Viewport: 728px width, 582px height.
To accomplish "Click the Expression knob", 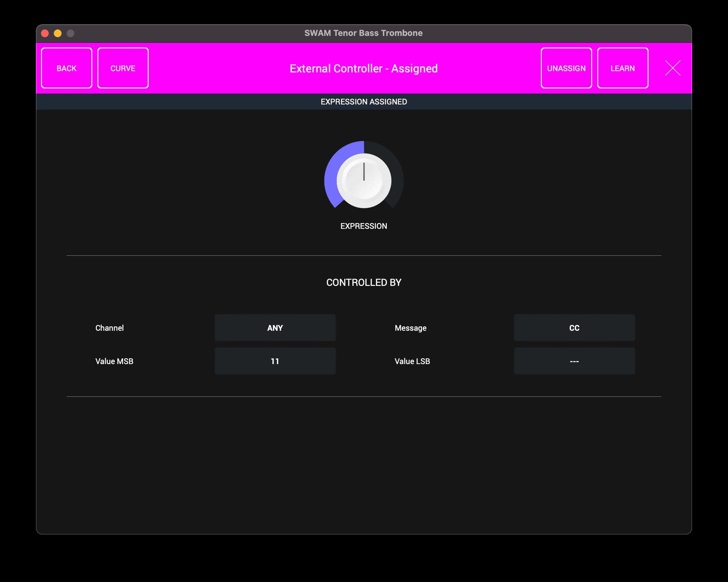I will tap(364, 181).
